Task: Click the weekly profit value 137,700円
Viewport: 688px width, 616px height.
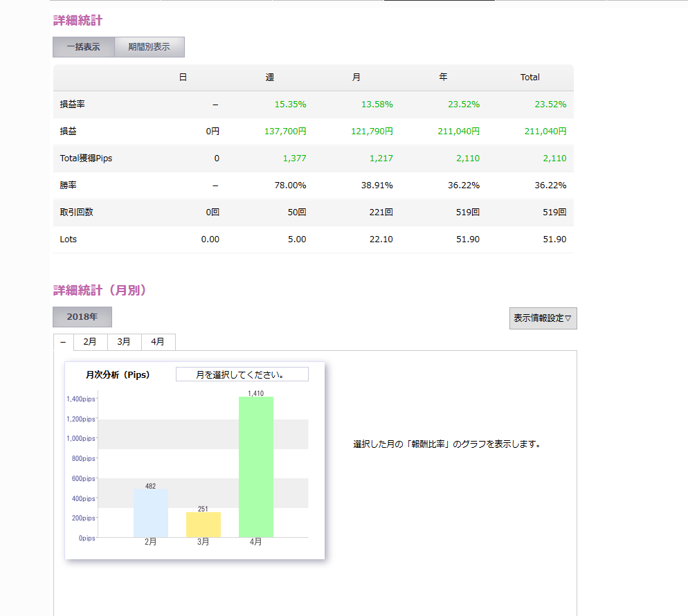Action: tap(285, 132)
